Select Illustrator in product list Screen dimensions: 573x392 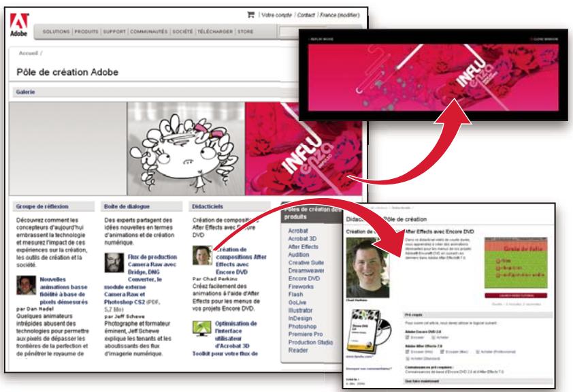[x=300, y=310]
